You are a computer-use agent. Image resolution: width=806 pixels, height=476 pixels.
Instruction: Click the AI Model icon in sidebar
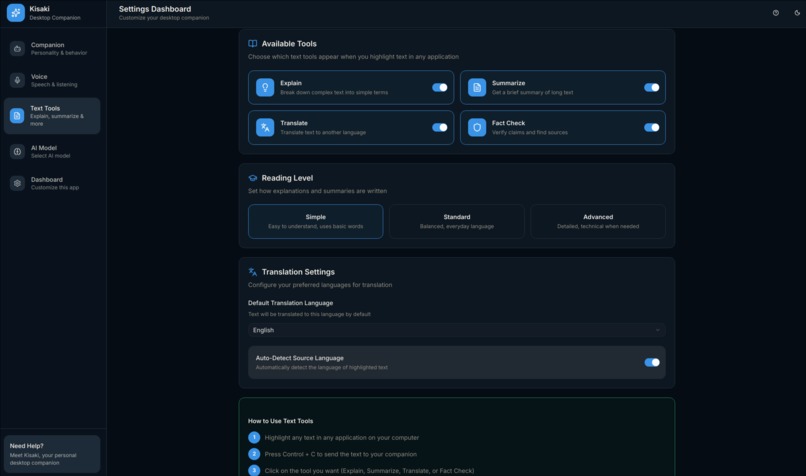17,152
